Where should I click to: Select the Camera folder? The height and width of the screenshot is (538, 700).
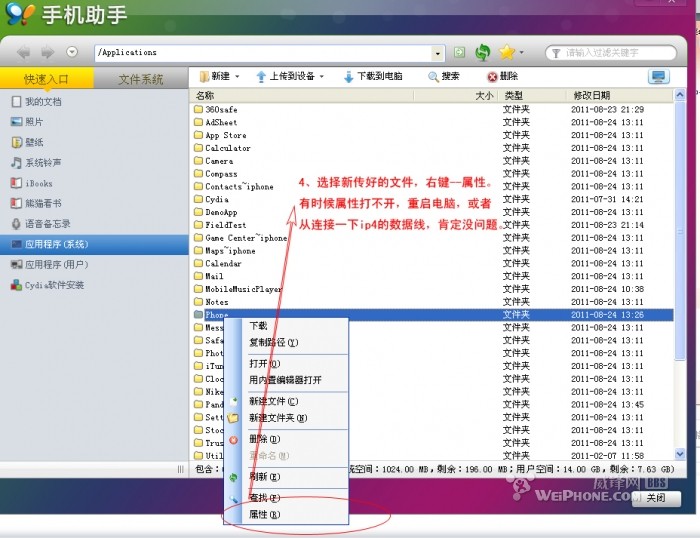(214, 161)
